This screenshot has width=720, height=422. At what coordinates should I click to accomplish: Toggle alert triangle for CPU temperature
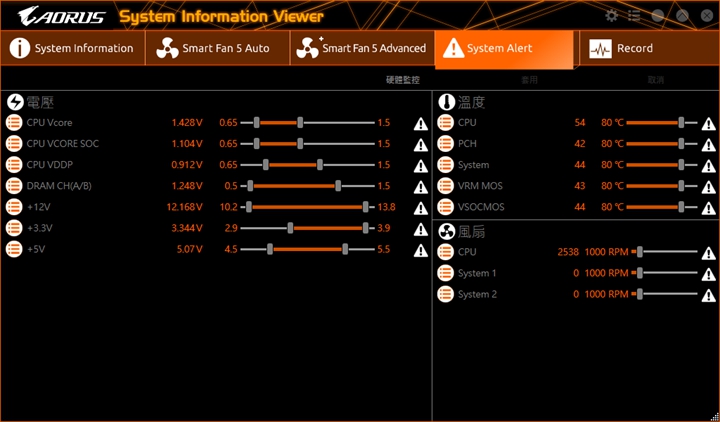tap(709, 124)
